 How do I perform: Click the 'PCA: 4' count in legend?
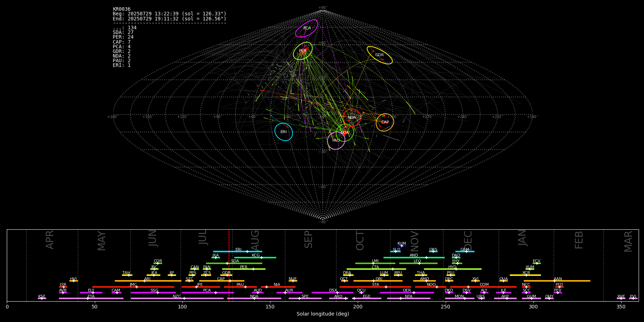(x=122, y=47)
